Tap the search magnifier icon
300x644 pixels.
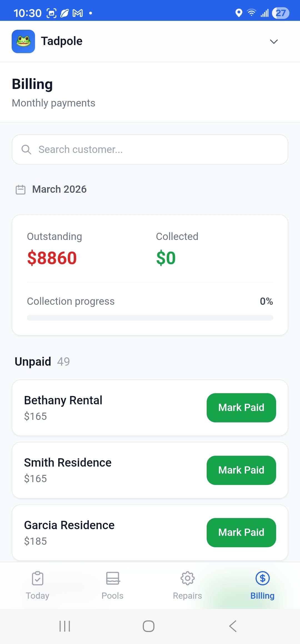point(26,150)
